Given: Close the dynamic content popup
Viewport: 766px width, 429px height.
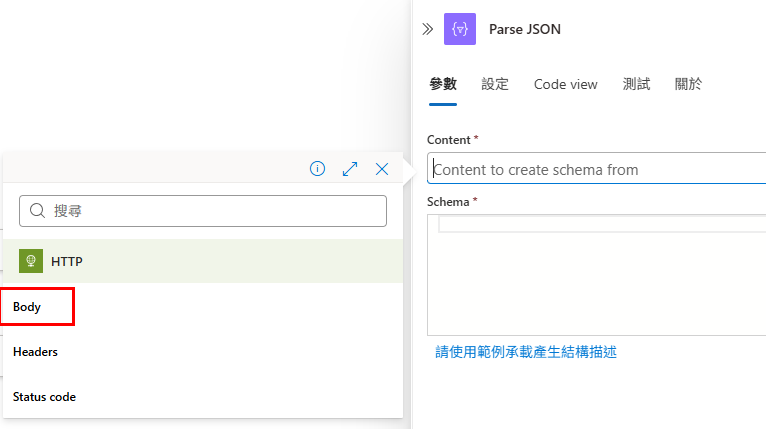Looking at the screenshot, I should [x=382, y=169].
